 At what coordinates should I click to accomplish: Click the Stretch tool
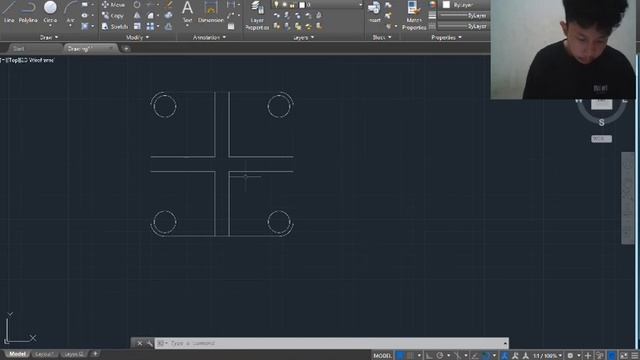(x=115, y=27)
